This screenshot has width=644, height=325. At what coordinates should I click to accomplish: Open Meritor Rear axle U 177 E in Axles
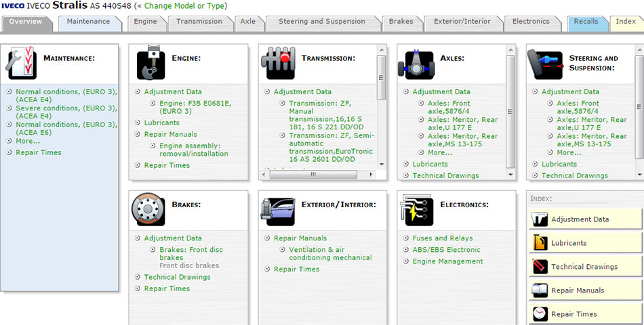tap(462, 123)
